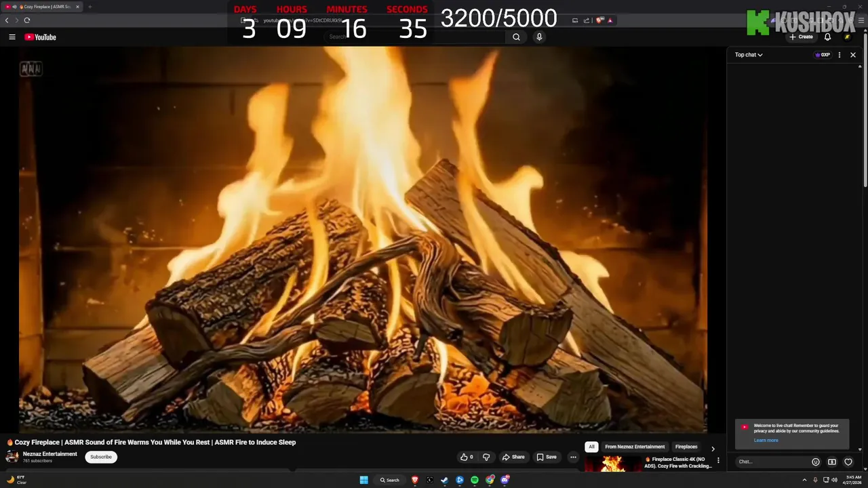Open the taskbar clock showing 3:45 AM

pos(853,480)
